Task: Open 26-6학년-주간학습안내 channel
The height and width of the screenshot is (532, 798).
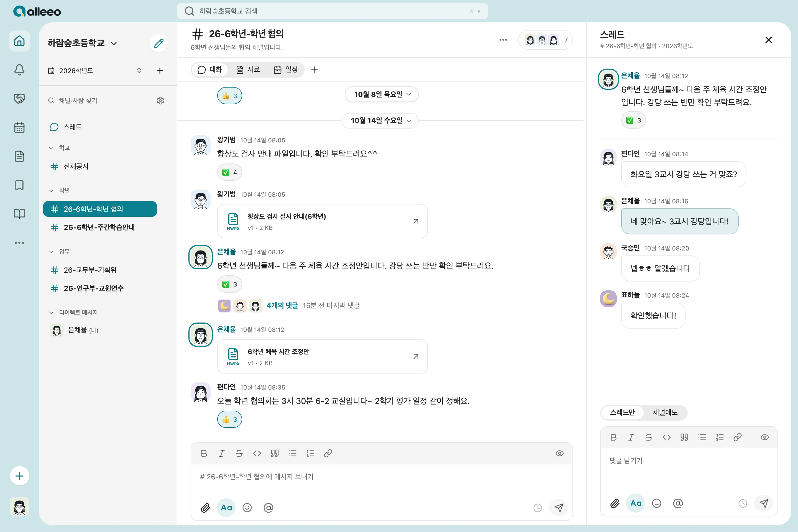Action: click(x=100, y=227)
